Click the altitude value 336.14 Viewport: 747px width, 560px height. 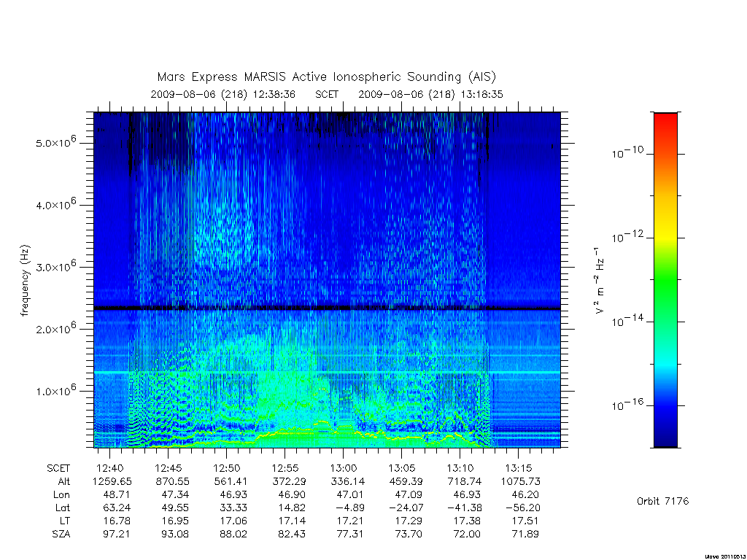[347, 481]
